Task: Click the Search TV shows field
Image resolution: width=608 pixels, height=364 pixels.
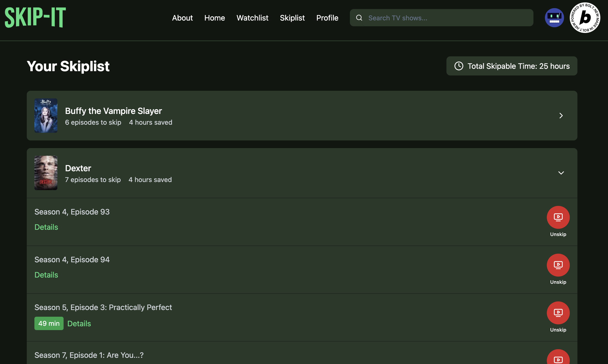Action: (441, 18)
